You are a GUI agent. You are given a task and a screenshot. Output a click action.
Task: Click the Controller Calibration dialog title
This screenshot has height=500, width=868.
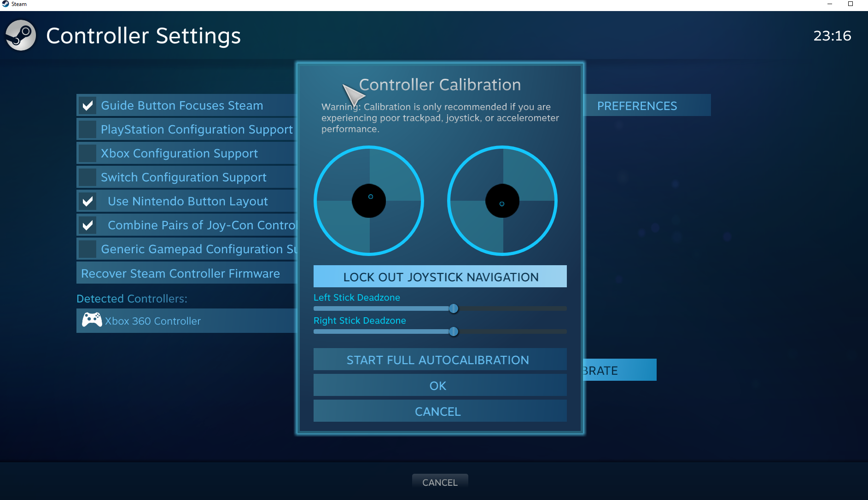coord(440,85)
